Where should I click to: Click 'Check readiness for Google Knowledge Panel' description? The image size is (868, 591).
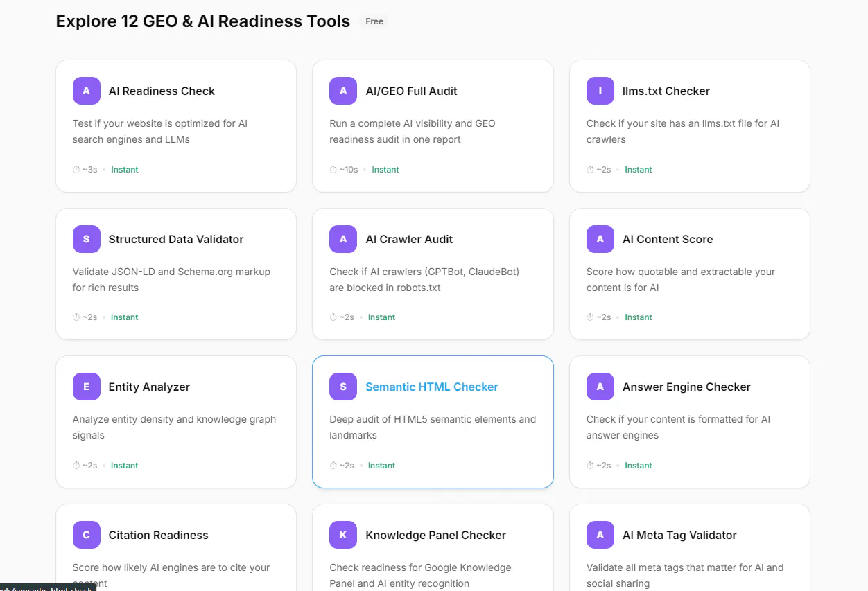pyautogui.click(x=420, y=575)
